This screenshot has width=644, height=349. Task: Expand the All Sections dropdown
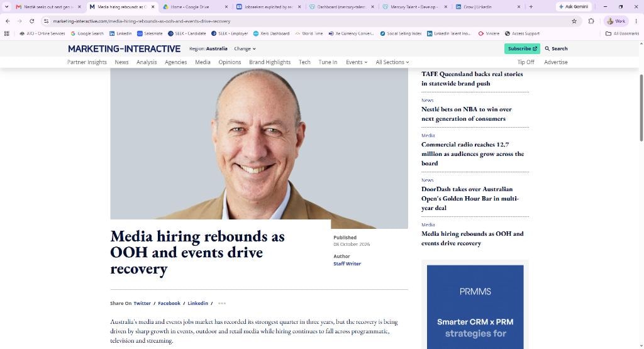(392, 62)
